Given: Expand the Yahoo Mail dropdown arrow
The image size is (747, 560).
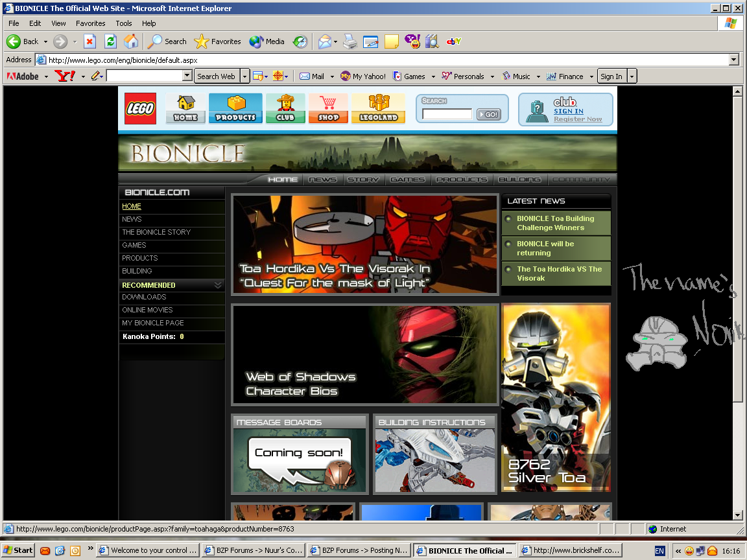Looking at the screenshot, I should click(x=332, y=76).
